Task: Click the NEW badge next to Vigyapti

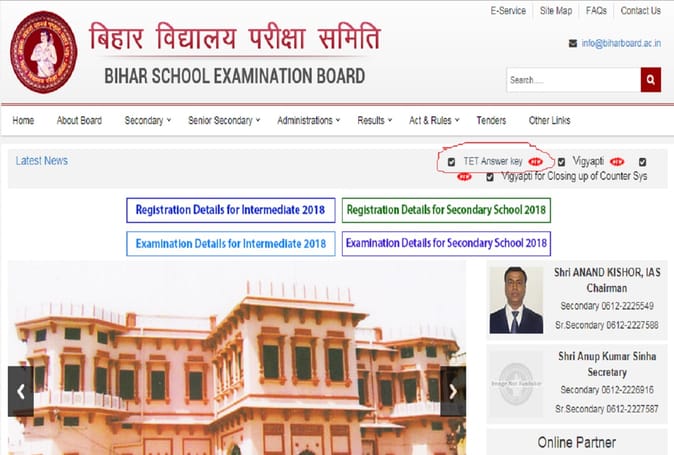Action: [617, 161]
